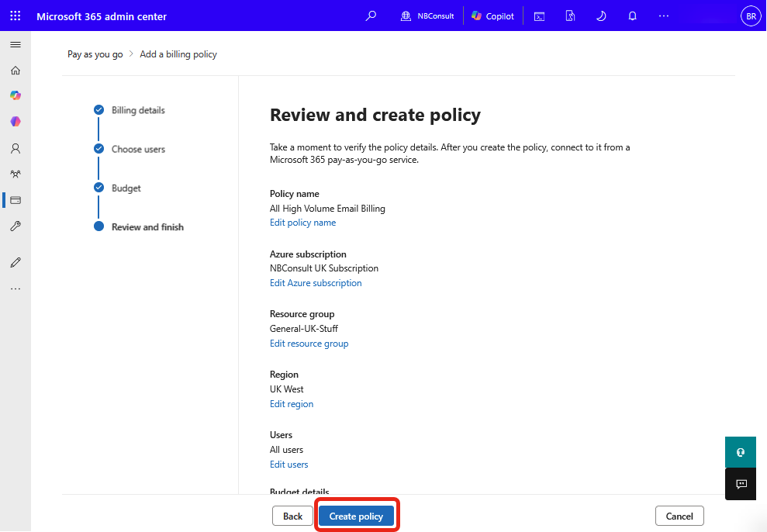
Task: Open the app launcher waffle icon
Action: pos(16,16)
